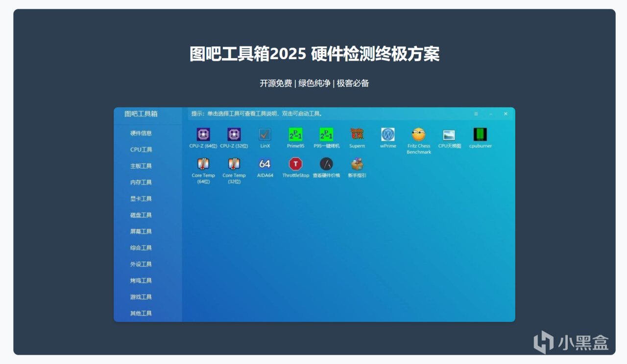Open the hamburger menu in the title bar
The height and width of the screenshot is (364, 627).
pyautogui.click(x=476, y=114)
